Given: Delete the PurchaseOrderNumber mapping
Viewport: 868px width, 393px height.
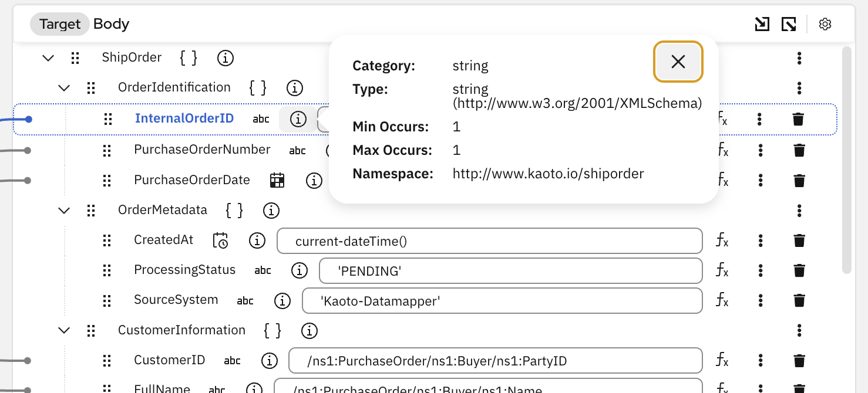Looking at the screenshot, I should pos(799,150).
